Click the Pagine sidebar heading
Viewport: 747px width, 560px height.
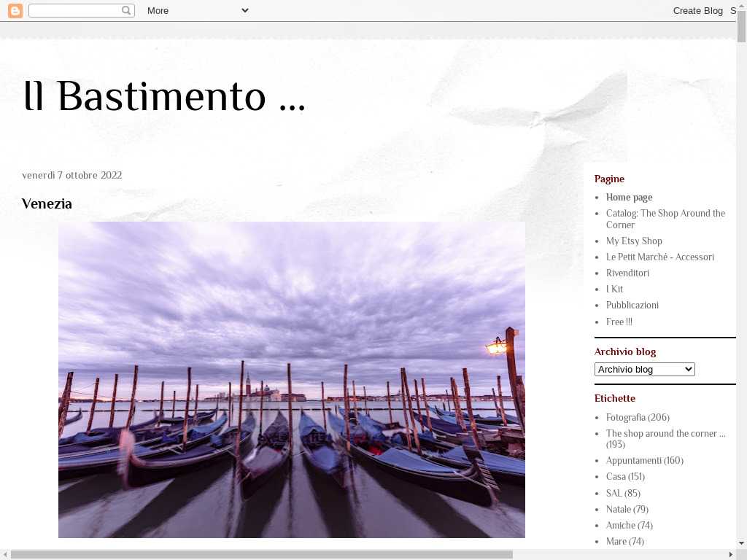pyautogui.click(x=609, y=179)
